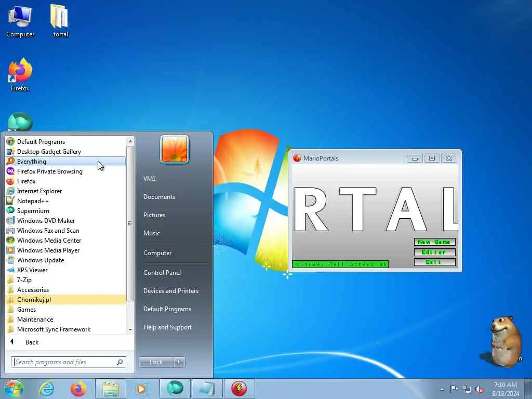The width and height of the screenshot is (532, 399).
Task: Show hidden system tray icons
Action: 442,389
